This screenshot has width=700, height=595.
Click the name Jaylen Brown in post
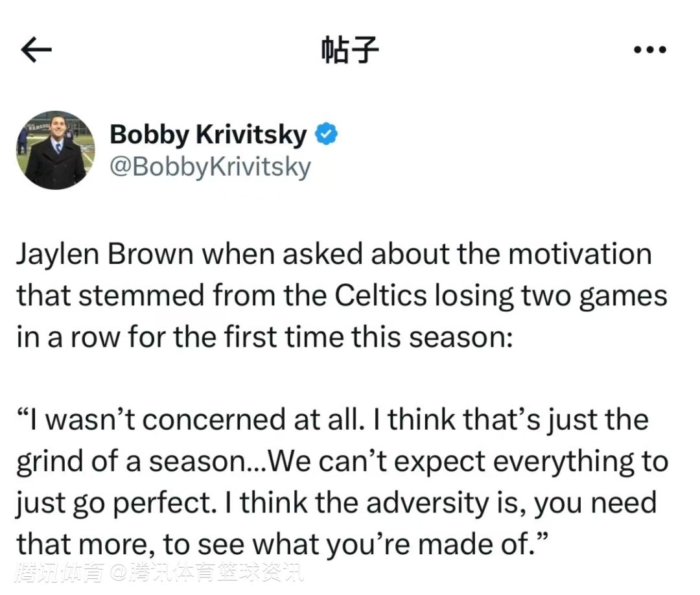coord(105,253)
